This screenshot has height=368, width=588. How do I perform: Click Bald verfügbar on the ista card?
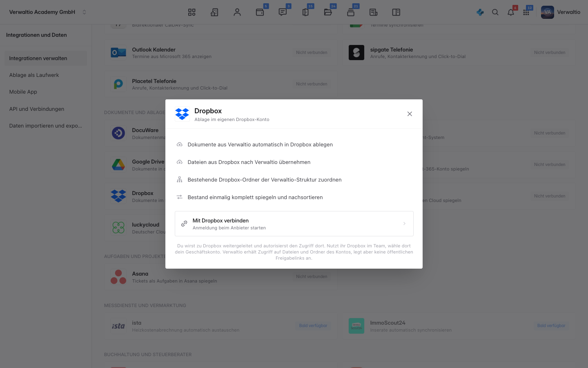[313, 326]
